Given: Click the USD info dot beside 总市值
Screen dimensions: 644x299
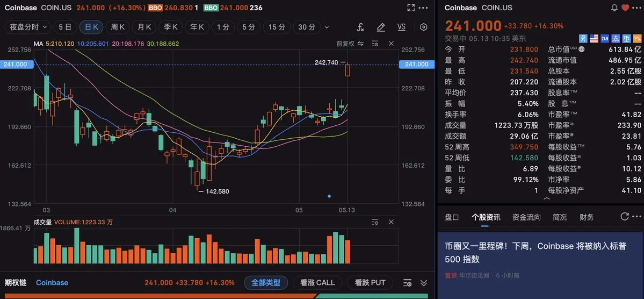Looking at the screenshot, I should [581, 49].
